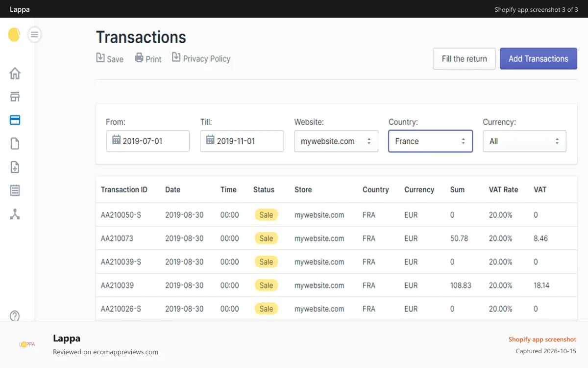Open the Currency dropdown showing All
588x368 pixels.
click(525, 141)
